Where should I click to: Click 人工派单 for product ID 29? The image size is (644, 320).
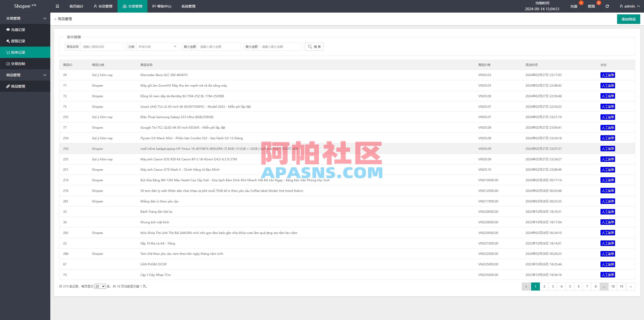[x=608, y=75]
